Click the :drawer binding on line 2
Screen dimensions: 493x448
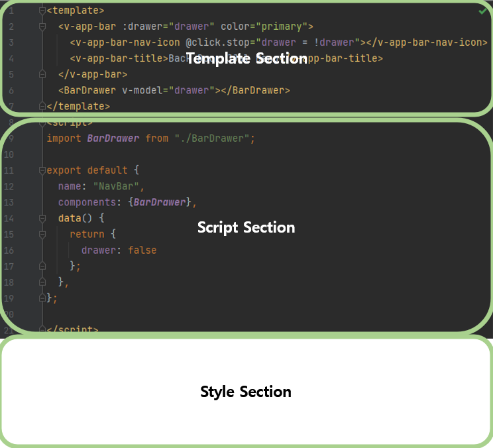[x=142, y=27]
